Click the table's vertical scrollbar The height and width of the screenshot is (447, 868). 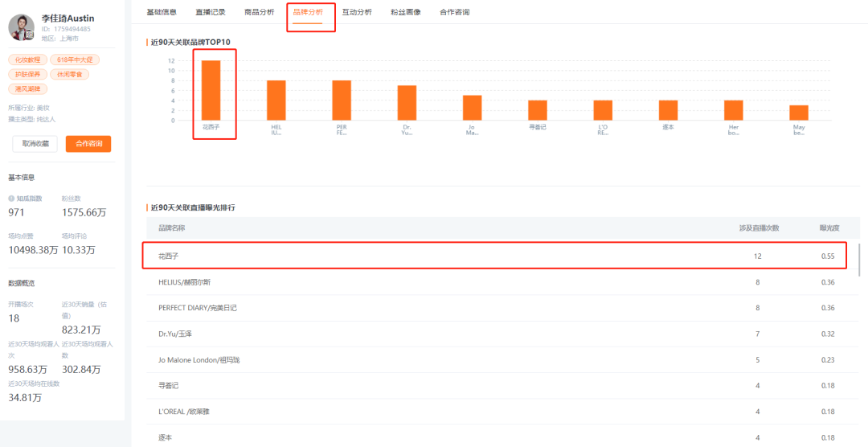pos(858,259)
